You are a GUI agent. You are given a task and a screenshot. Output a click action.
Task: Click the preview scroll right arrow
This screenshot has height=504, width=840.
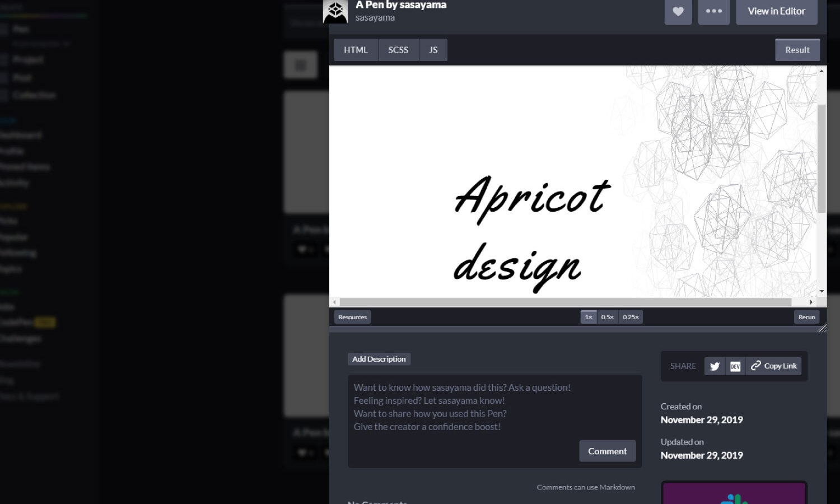click(811, 302)
